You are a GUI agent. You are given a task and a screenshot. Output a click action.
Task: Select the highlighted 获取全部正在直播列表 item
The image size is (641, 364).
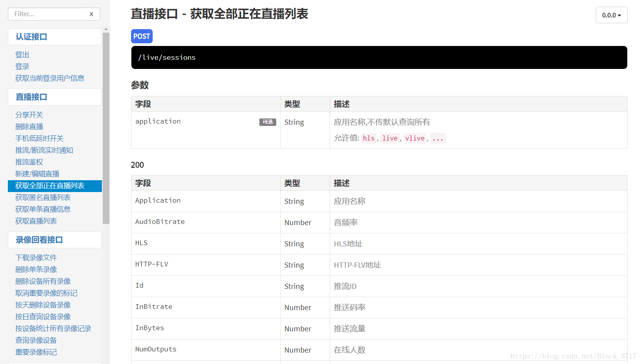[x=55, y=186]
